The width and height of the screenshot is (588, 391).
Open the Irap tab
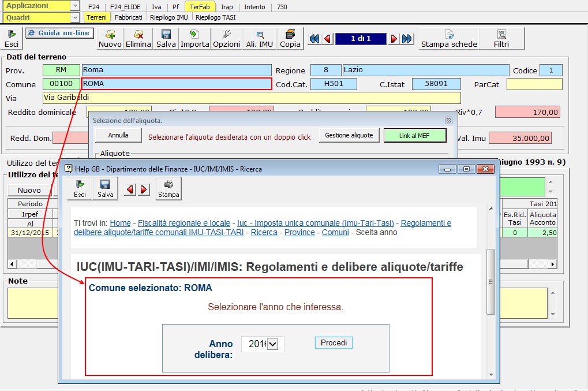click(x=227, y=7)
